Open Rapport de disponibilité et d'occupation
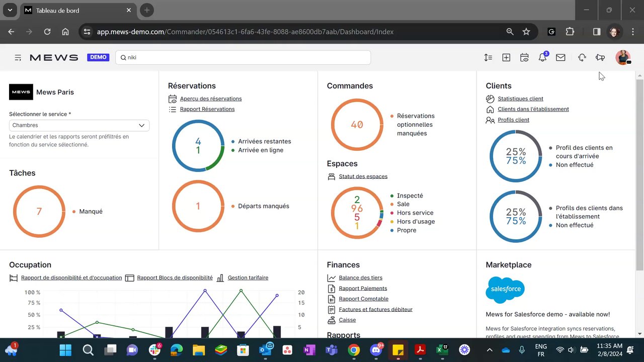 coord(71,278)
